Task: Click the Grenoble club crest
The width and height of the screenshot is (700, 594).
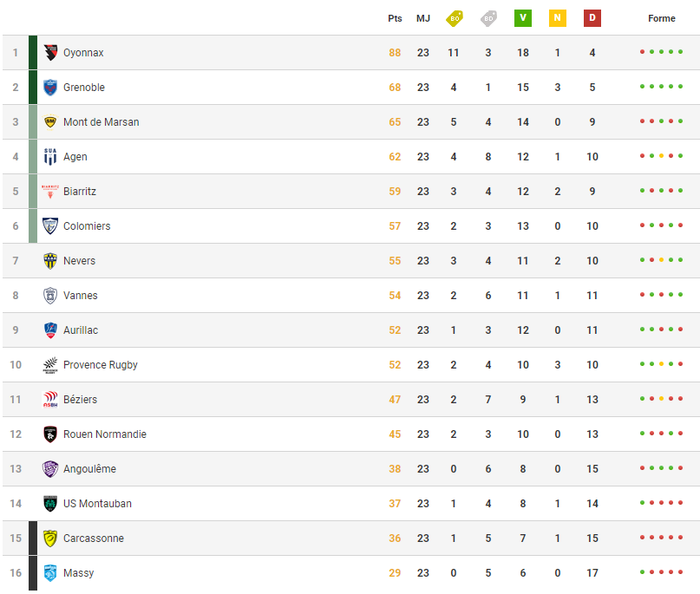Action: coord(50,88)
